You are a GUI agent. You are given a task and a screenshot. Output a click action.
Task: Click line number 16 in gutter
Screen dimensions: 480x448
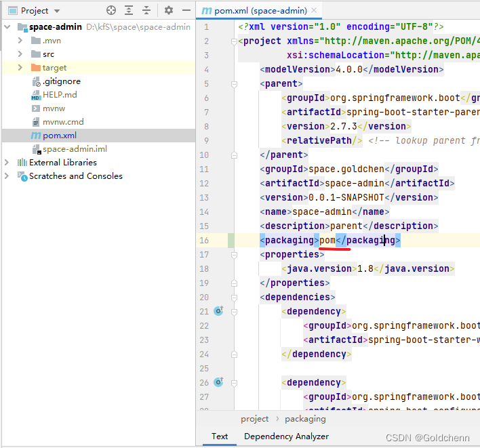pyautogui.click(x=204, y=241)
